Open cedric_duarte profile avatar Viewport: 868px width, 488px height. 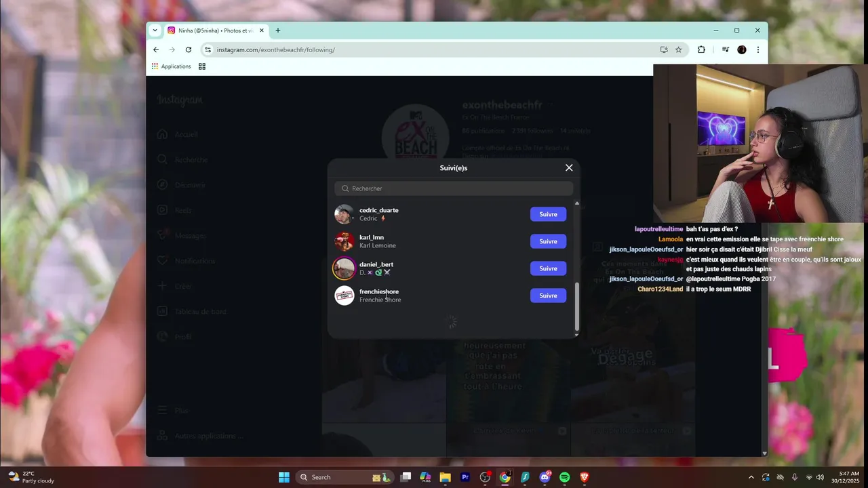coord(344,214)
